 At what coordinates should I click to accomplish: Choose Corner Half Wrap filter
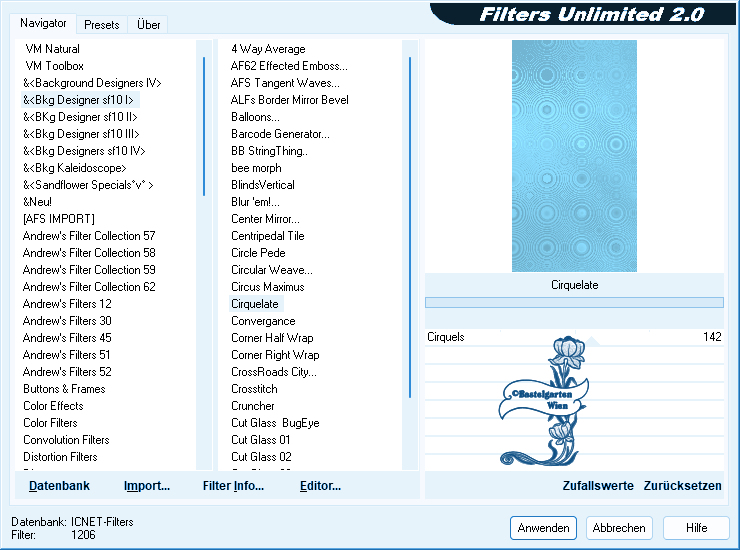(x=272, y=338)
